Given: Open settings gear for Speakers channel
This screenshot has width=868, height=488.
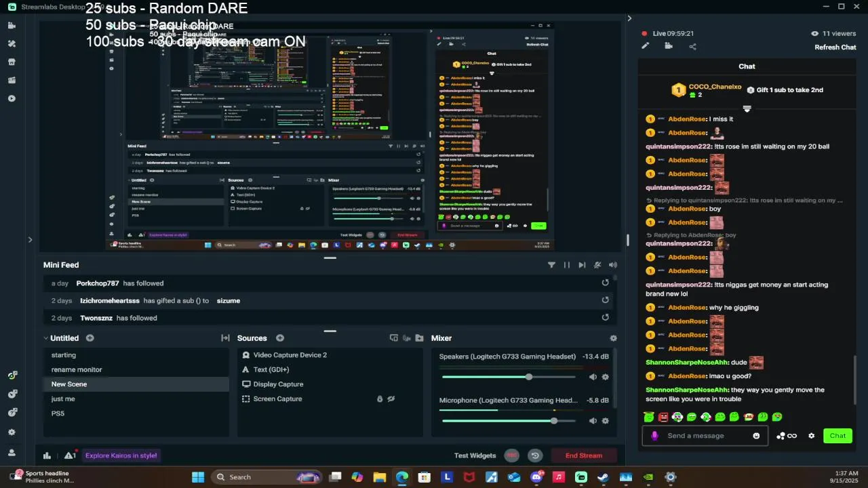Looking at the screenshot, I should (606, 377).
